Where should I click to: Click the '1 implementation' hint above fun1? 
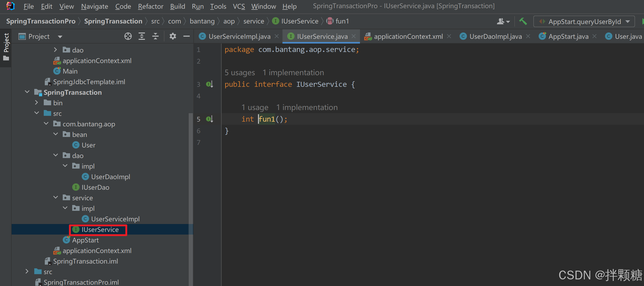[x=307, y=107]
